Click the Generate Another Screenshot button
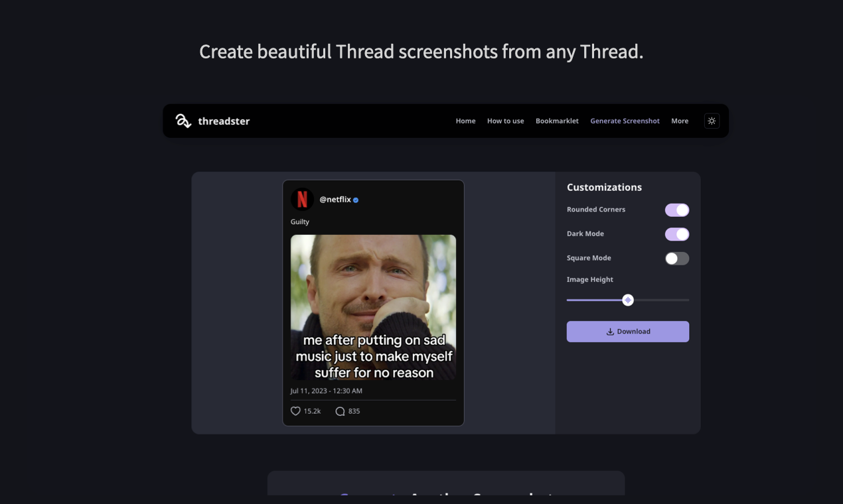The height and width of the screenshot is (504, 843). 445,494
